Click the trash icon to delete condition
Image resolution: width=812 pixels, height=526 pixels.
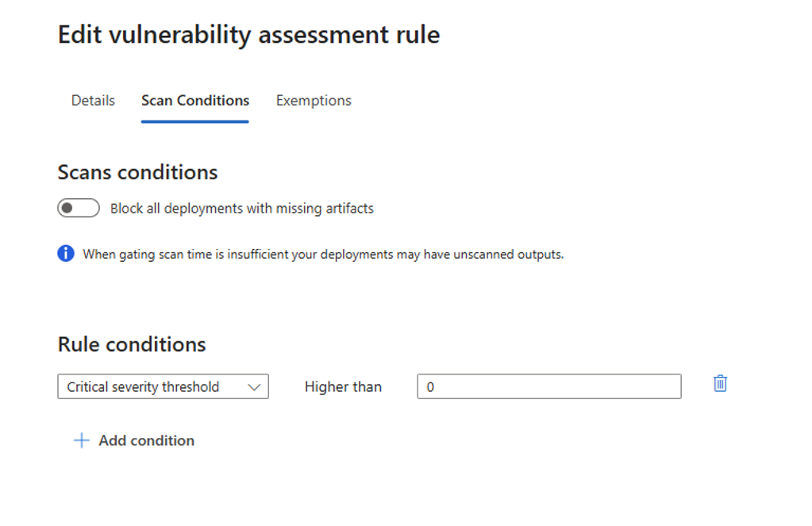[x=720, y=384]
